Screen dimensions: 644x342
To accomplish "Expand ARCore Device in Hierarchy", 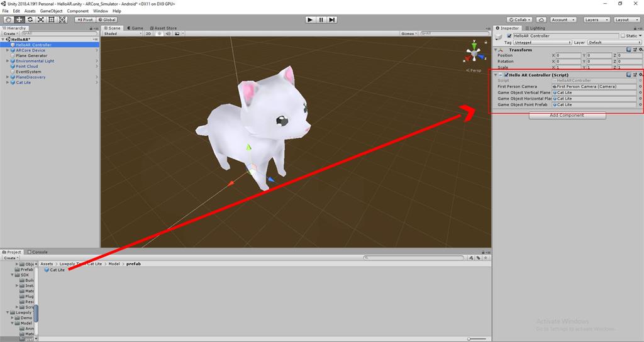I will point(8,50).
